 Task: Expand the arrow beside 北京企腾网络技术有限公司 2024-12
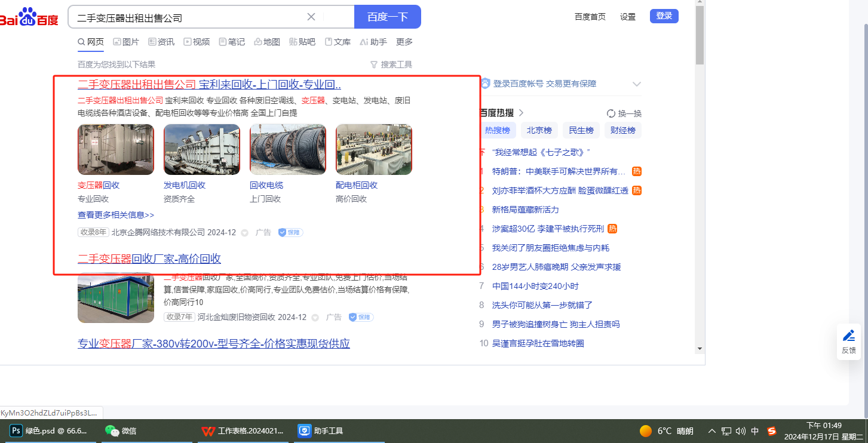[244, 233]
